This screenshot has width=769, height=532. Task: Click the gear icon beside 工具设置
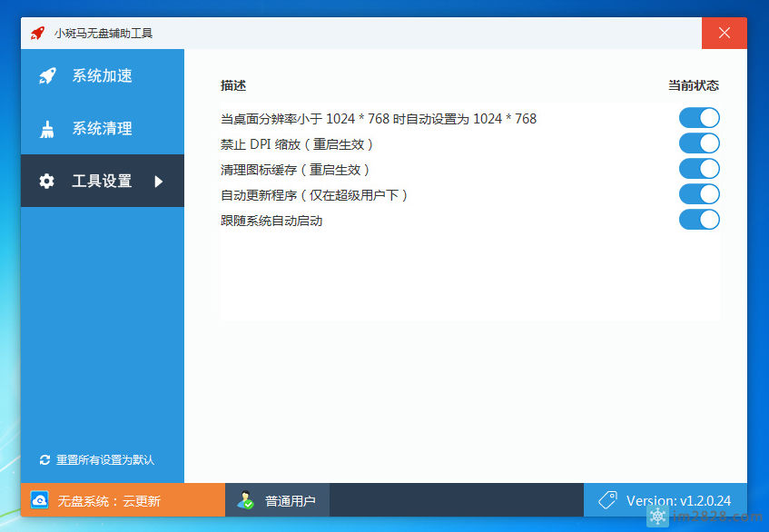(x=47, y=180)
